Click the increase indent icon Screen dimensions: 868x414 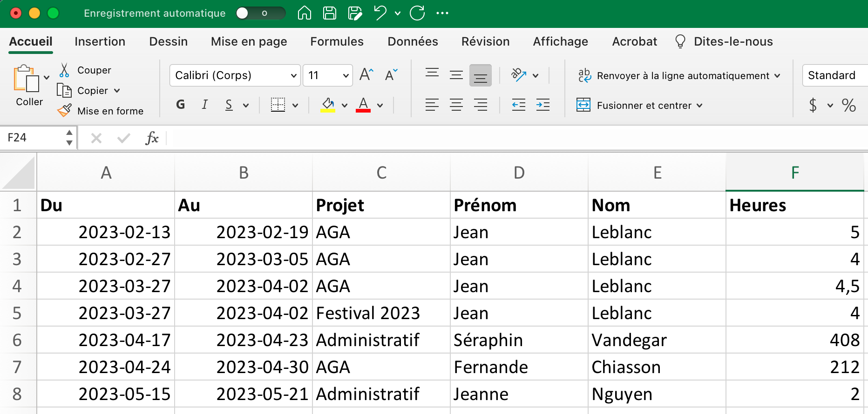543,105
